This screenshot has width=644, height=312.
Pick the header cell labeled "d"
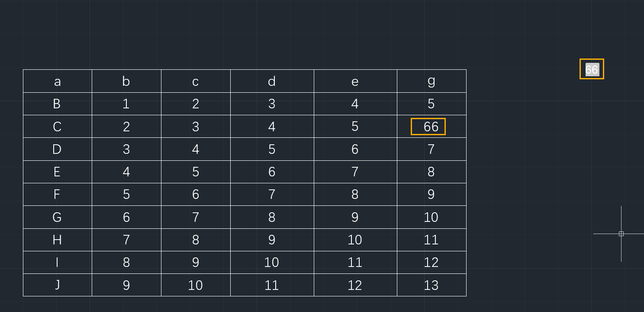pyautogui.click(x=272, y=81)
